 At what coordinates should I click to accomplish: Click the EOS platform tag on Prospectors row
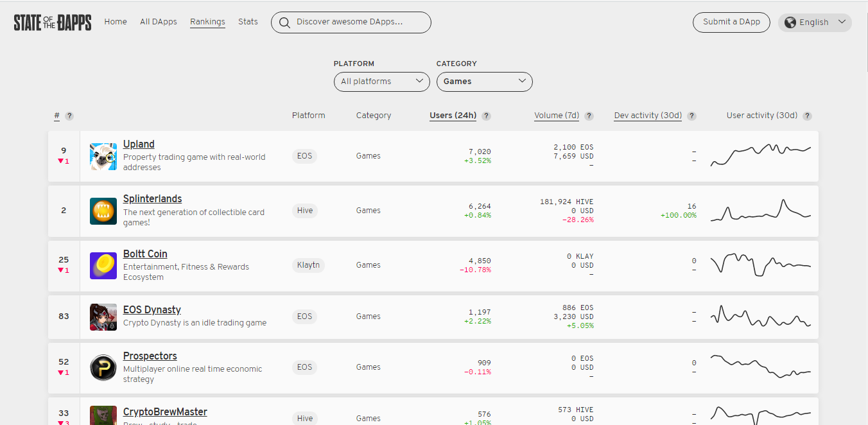point(304,367)
